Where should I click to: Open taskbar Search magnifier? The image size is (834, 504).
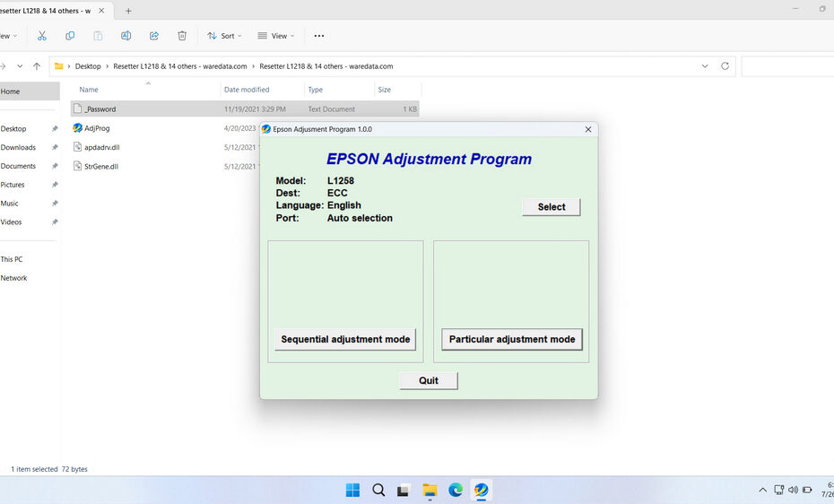(378, 490)
